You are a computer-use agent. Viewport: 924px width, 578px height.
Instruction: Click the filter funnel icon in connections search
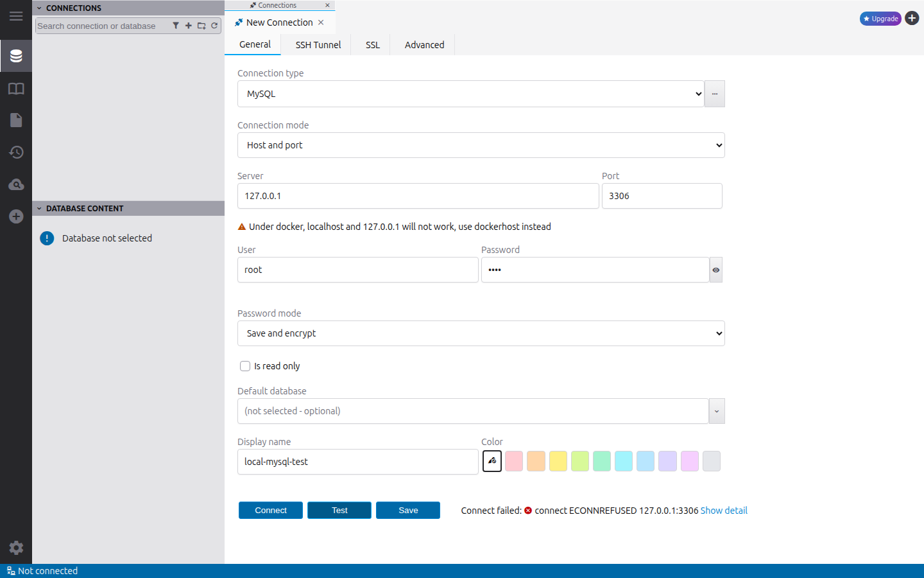pos(176,26)
